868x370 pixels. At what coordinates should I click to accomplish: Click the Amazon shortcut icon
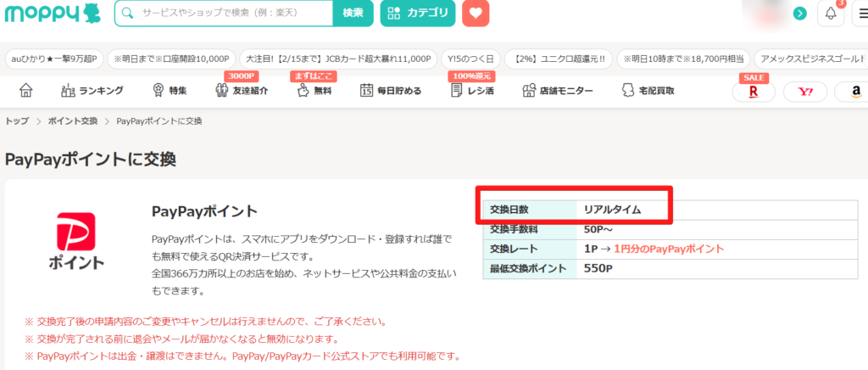[x=854, y=92]
